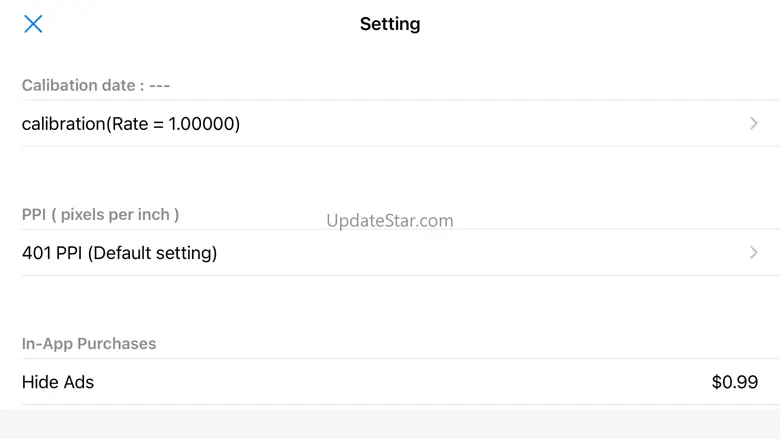Click the empty middle of the Hide Ads row
This screenshot has width=780, height=439.
click(400, 382)
